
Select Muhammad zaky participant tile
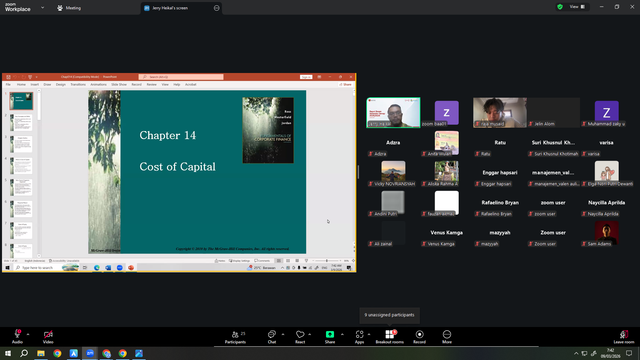(x=606, y=113)
